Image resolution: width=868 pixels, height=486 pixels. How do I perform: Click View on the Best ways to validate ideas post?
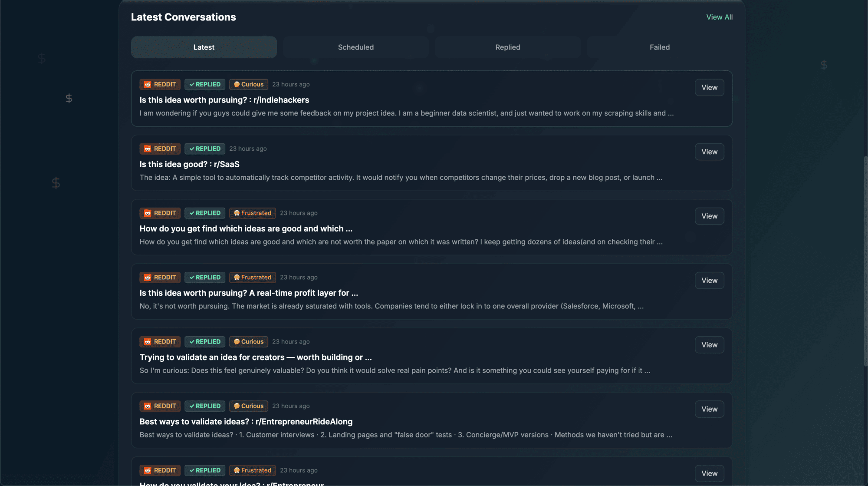(709, 409)
